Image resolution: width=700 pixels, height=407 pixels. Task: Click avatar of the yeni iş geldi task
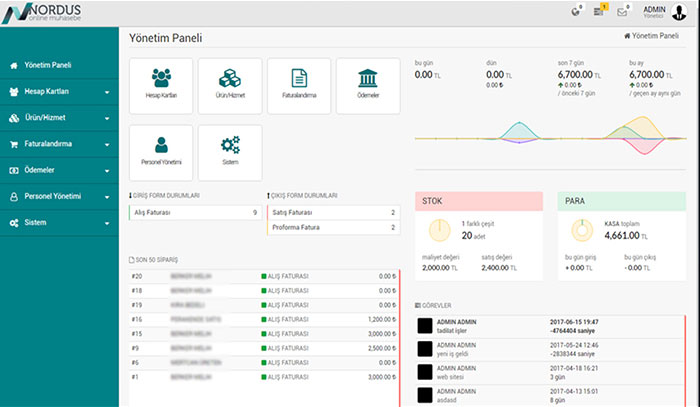point(425,349)
